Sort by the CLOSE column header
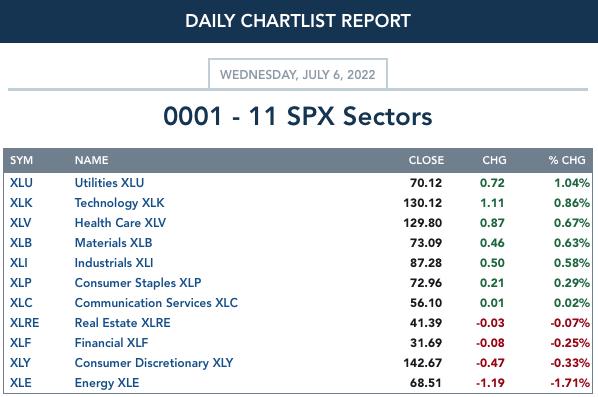The width and height of the screenshot is (598, 397). pos(426,160)
